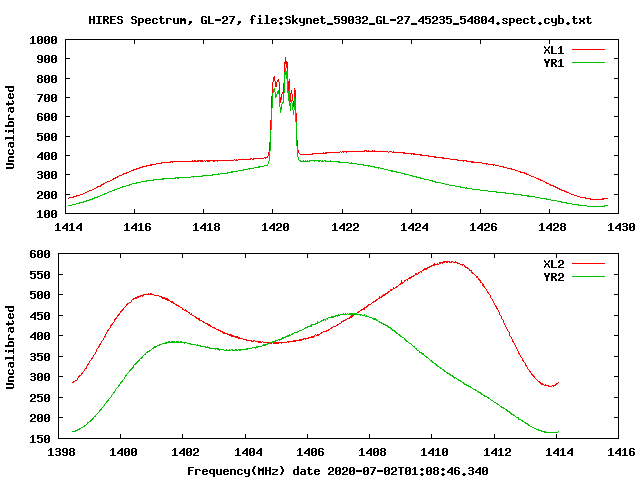The width and height of the screenshot is (640, 480).
Task: Select the XL1 legend label
Action: [x=553, y=50]
